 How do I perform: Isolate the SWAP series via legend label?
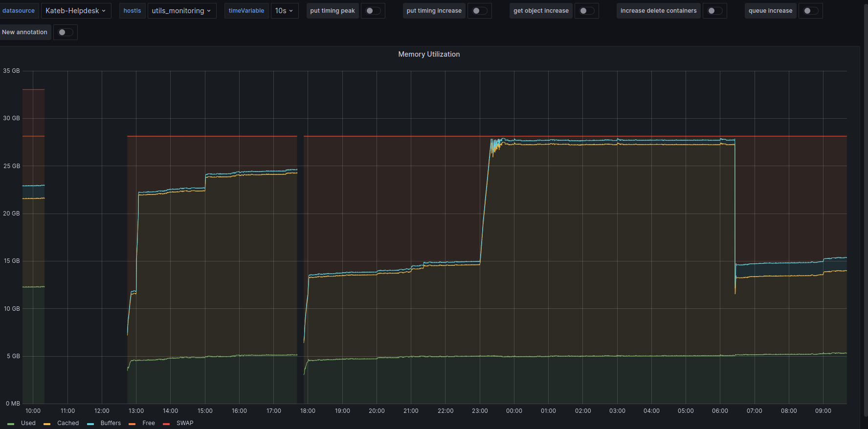(185, 423)
